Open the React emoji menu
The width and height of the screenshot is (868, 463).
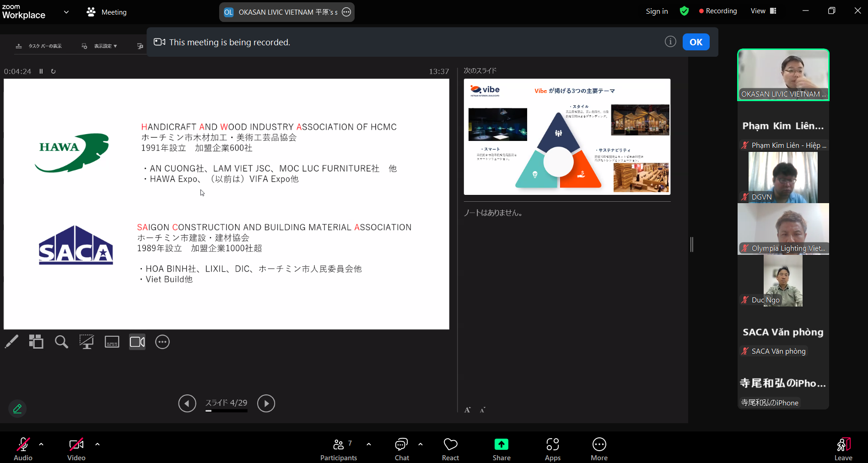[450, 449]
